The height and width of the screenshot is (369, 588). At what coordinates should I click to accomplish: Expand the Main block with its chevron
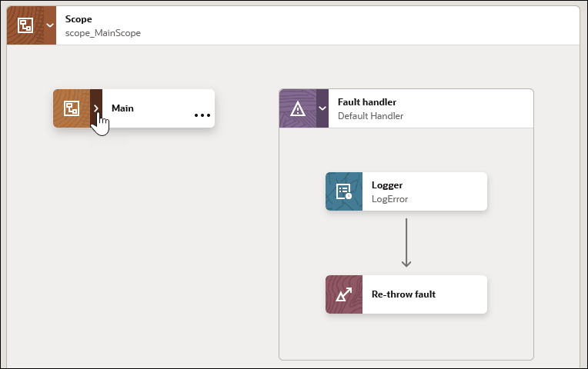coord(96,108)
